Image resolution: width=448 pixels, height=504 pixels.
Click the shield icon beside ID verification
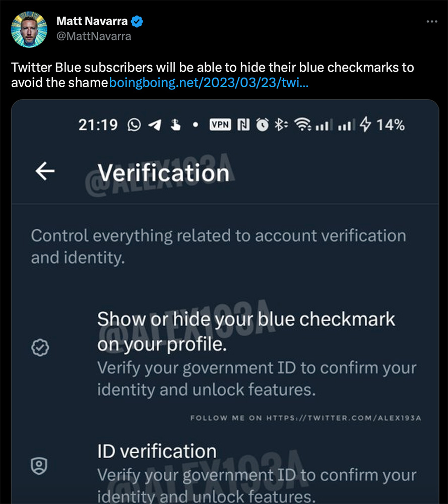coord(39,467)
